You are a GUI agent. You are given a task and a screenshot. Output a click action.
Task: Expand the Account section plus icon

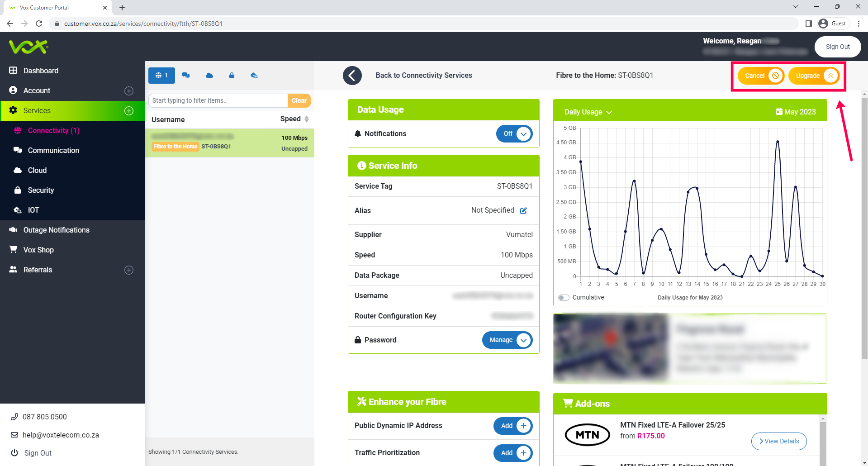[129, 91]
